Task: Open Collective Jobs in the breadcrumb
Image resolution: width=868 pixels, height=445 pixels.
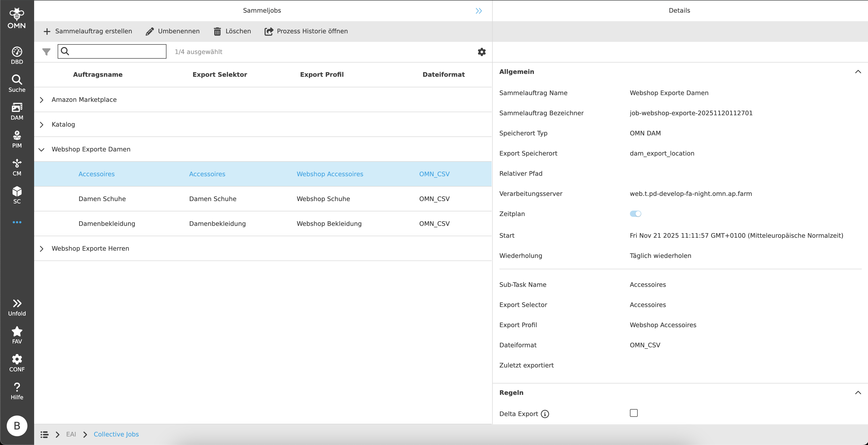Action: [116, 434]
